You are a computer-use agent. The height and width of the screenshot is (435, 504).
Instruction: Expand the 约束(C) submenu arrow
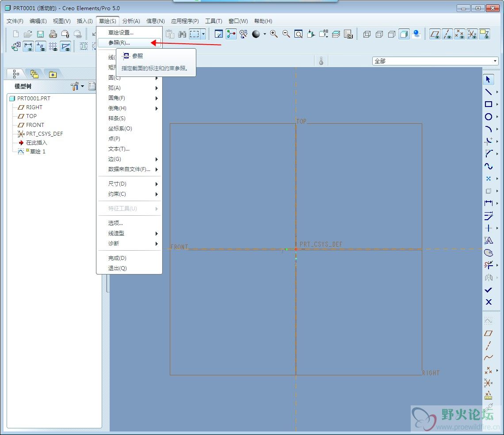click(x=157, y=194)
